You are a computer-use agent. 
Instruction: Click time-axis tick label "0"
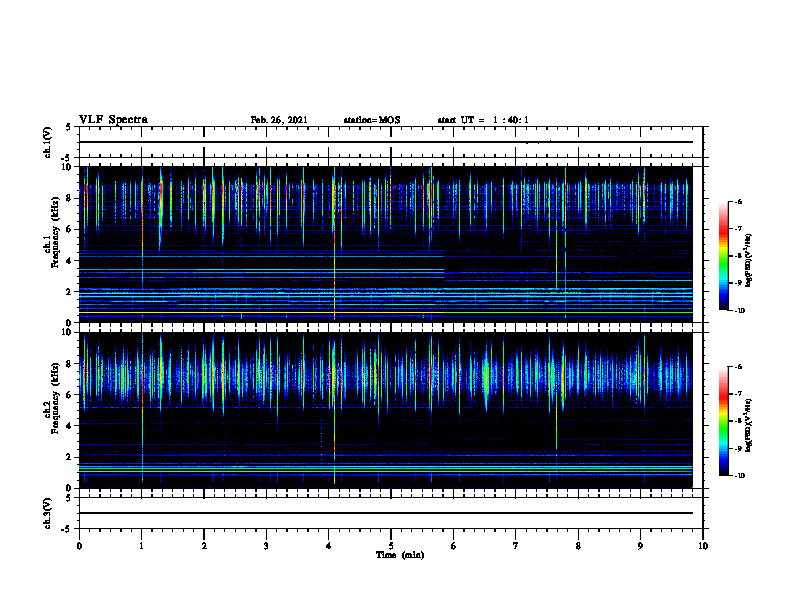click(79, 546)
